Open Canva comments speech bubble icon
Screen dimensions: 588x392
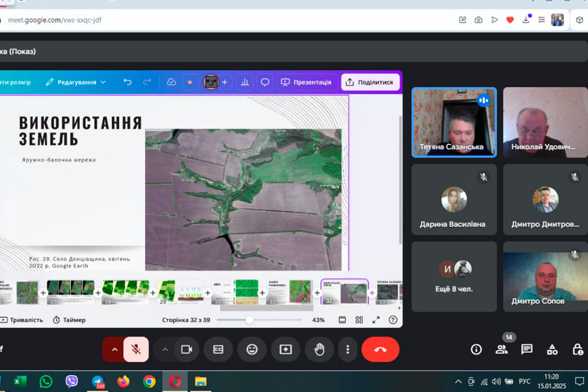pyautogui.click(x=265, y=82)
